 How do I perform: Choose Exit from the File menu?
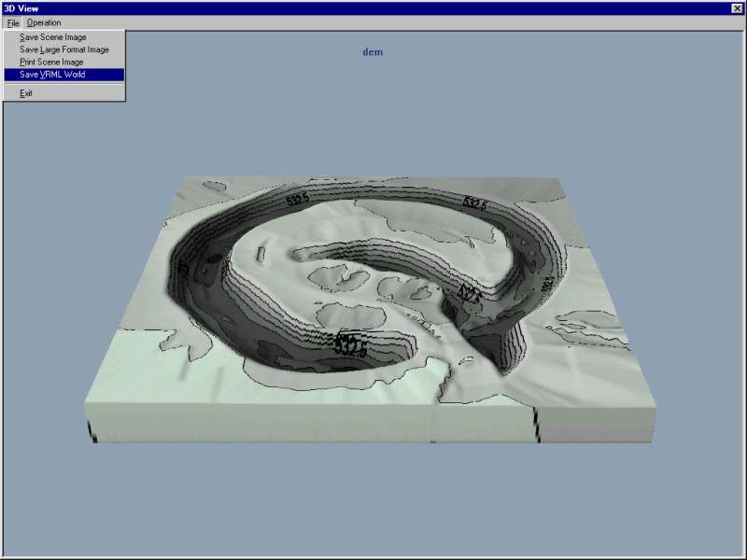tap(26, 93)
